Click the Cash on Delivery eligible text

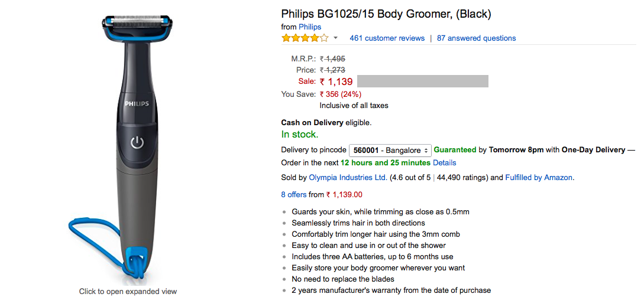pyautogui.click(x=326, y=123)
